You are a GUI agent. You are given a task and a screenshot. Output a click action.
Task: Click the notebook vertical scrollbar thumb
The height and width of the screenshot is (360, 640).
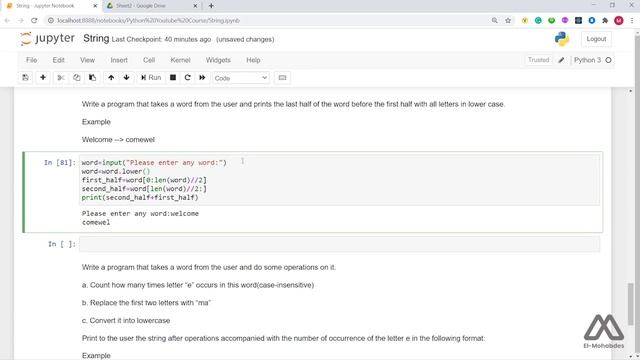tap(631, 304)
